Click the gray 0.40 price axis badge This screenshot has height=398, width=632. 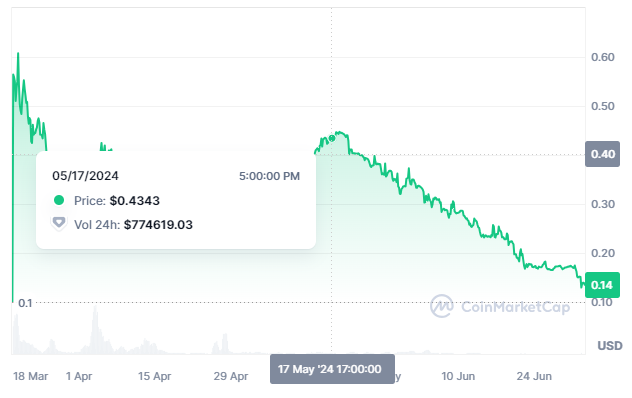(x=602, y=154)
